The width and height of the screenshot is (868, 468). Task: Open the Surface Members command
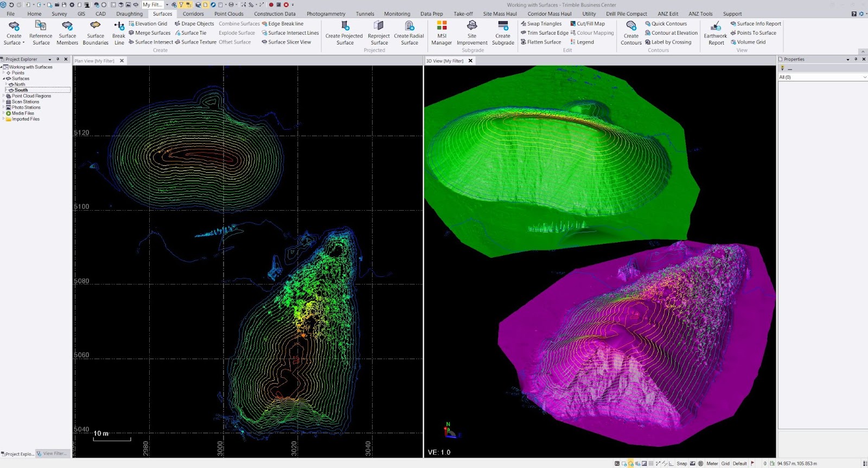(67, 33)
